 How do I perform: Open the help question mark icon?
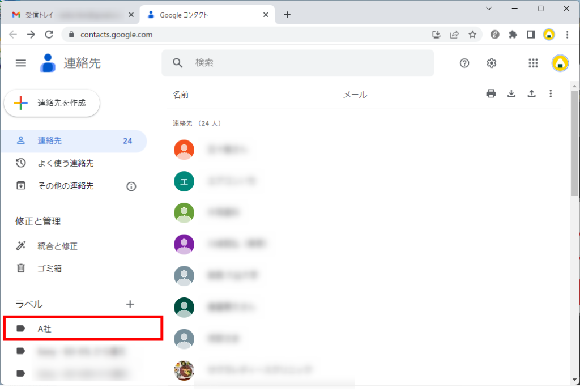point(464,63)
